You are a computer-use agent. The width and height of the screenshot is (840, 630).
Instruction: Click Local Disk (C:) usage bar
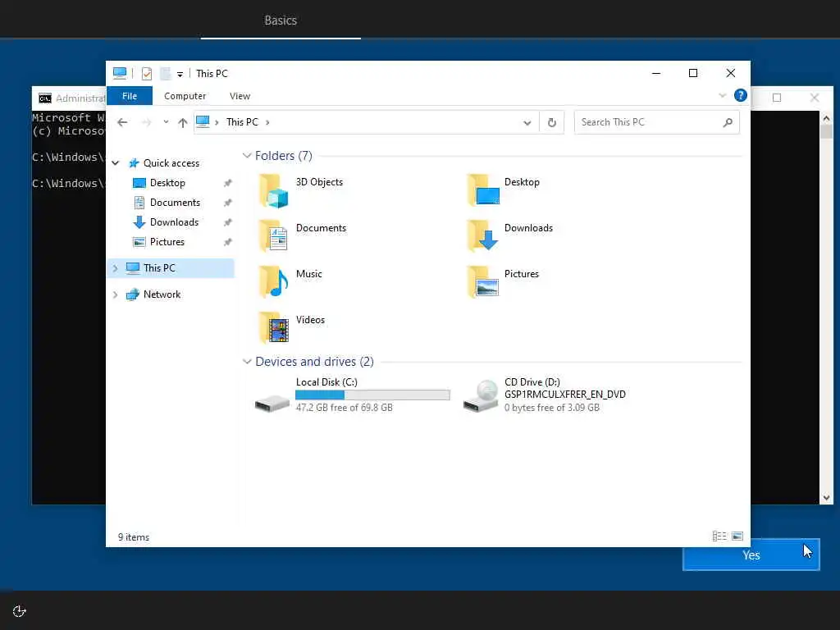[x=372, y=395]
